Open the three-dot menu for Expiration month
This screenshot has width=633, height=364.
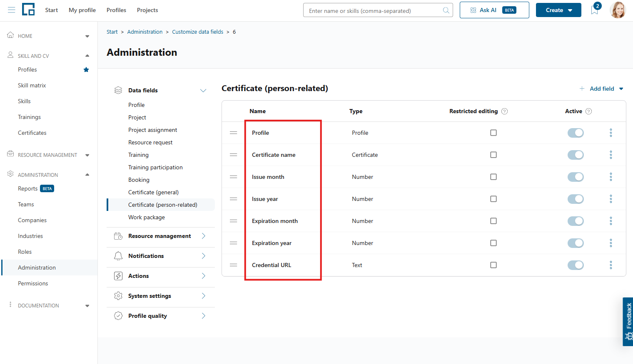click(x=611, y=221)
